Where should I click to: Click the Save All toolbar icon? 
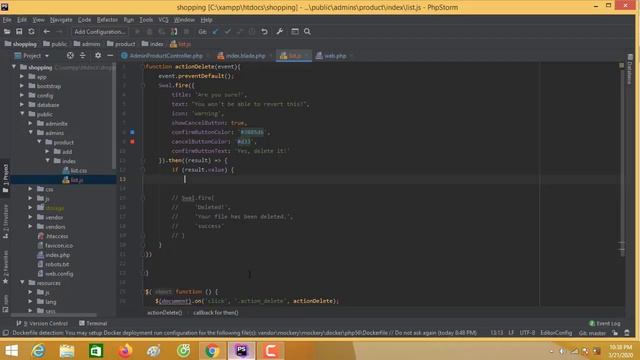point(19,31)
